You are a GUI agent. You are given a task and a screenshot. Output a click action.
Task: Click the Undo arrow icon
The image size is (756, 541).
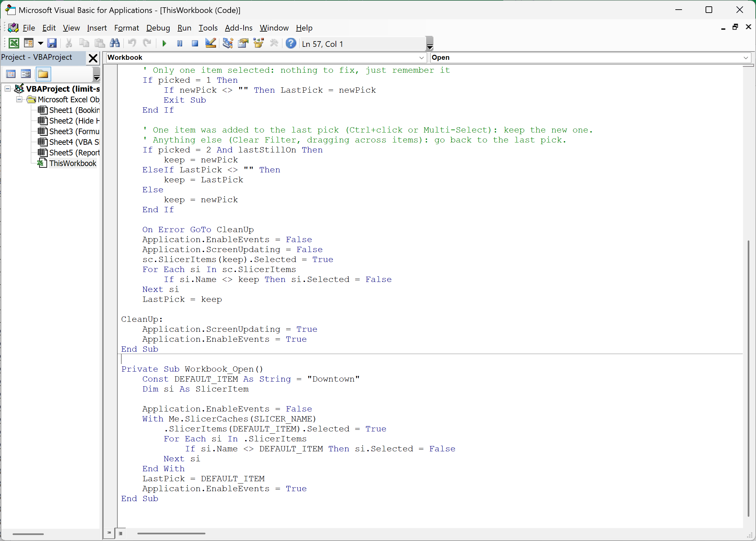click(132, 43)
